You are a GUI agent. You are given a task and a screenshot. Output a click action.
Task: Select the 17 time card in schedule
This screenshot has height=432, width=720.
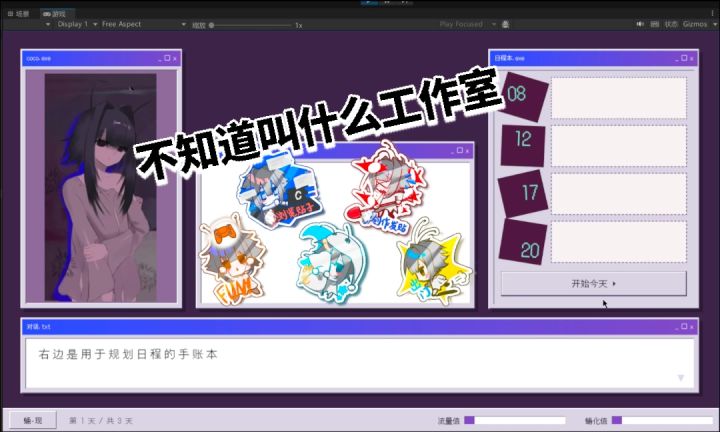click(x=523, y=193)
